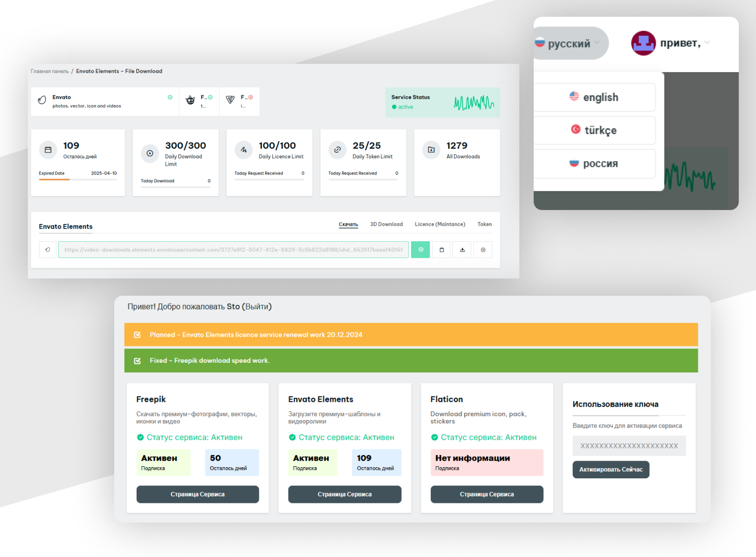Image resolution: width=756 pixels, height=557 pixels.
Task: Choose english from the language list
Action: click(x=594, y=97)
